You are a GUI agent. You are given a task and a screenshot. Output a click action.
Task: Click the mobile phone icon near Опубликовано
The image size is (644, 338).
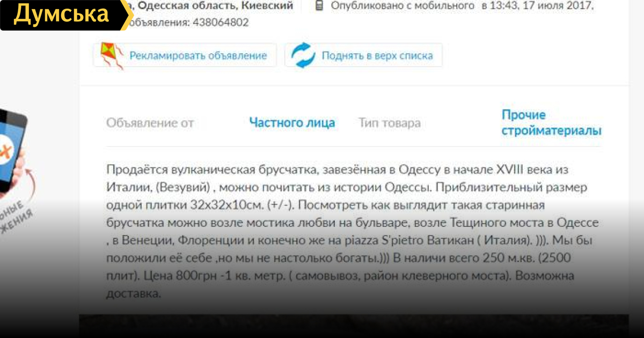coord(319,6)
